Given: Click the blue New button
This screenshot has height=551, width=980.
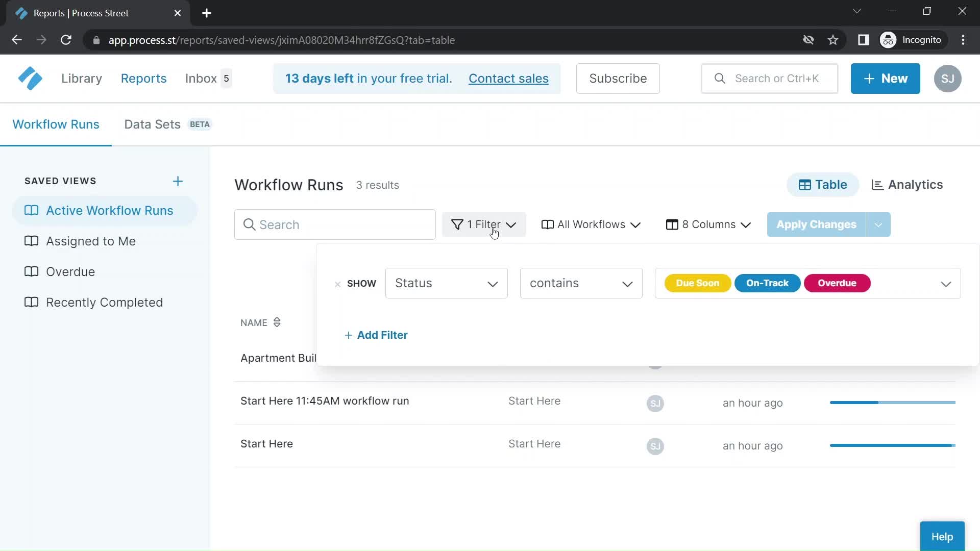Looking at the screenshot, I should tap(885, 79).
